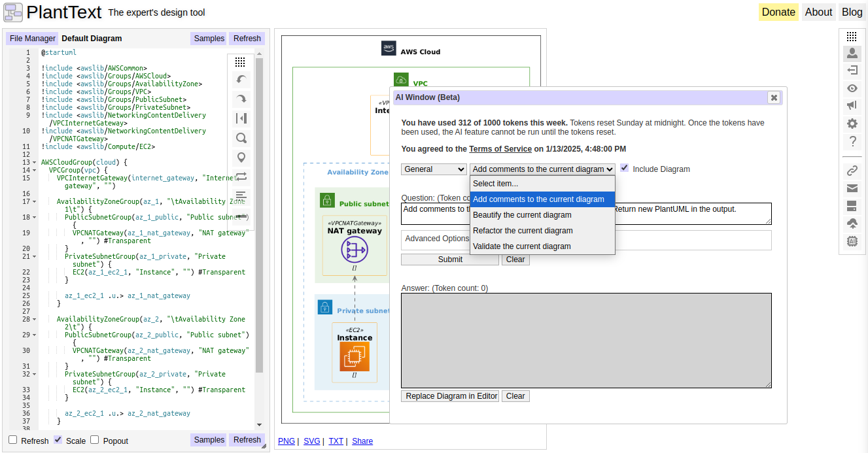Image resolution: width=868 pixels, height=453 pixels.
Task: Open the File Manager tab
Action: click(31, 38)
